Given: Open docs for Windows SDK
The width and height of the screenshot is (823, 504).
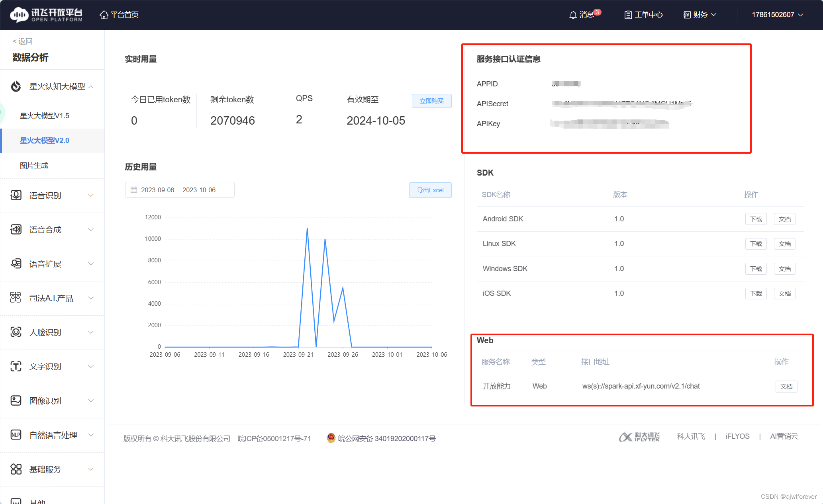Looking at the screenshot, I should click(785, 269).
